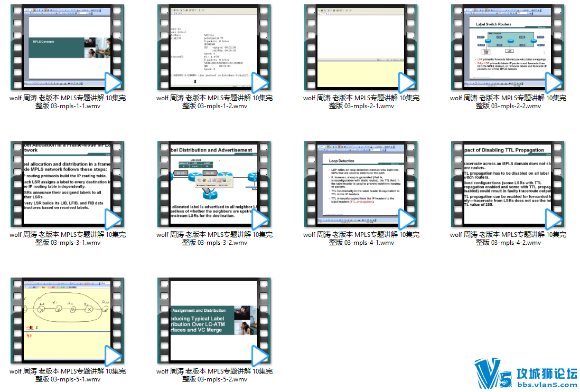Screen dimensions: 580x392
Task: Open video thumbnail 03-mpls-3-1.wmv
Action: point(67,184)
